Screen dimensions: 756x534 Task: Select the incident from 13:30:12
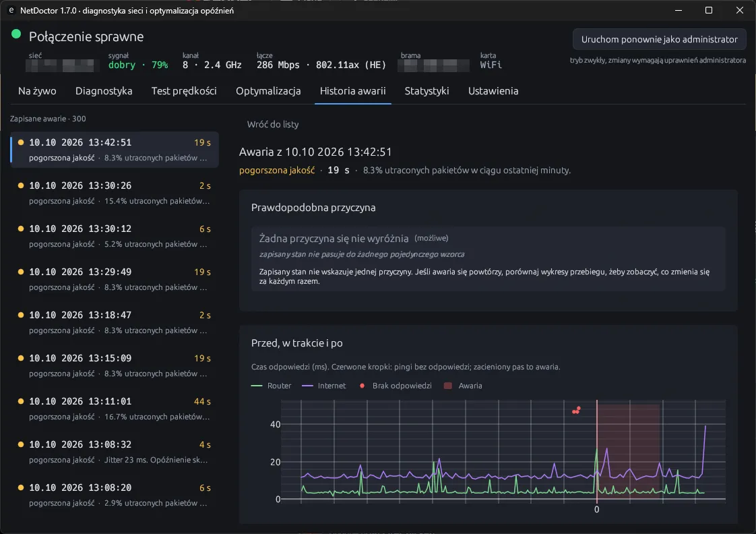tap(115, 236)
